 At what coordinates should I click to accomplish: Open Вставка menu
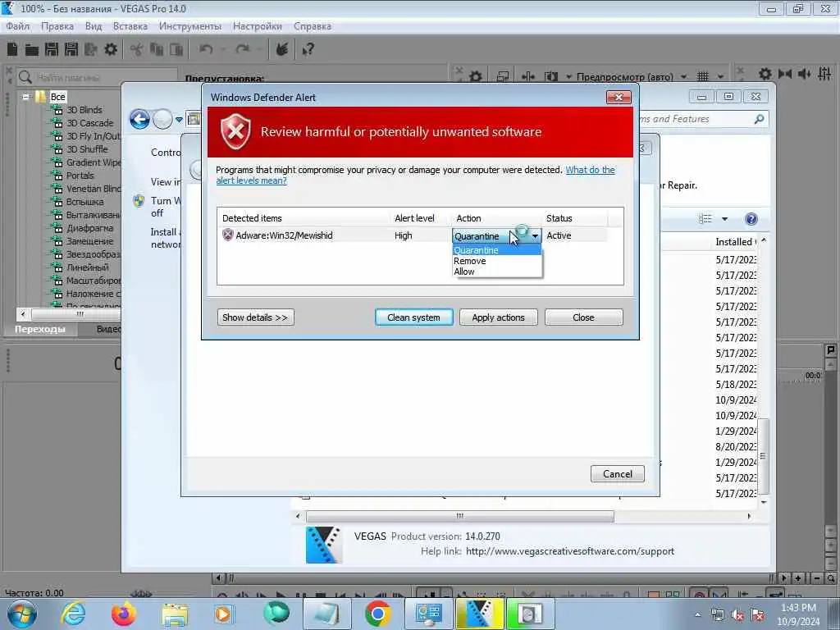(130, 26)
